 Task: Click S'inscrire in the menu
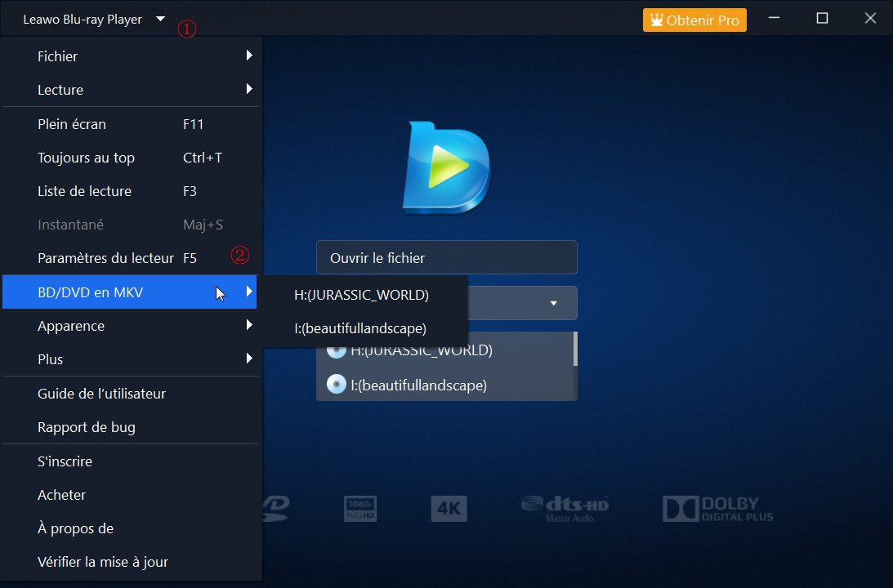(x=131, y=461)
